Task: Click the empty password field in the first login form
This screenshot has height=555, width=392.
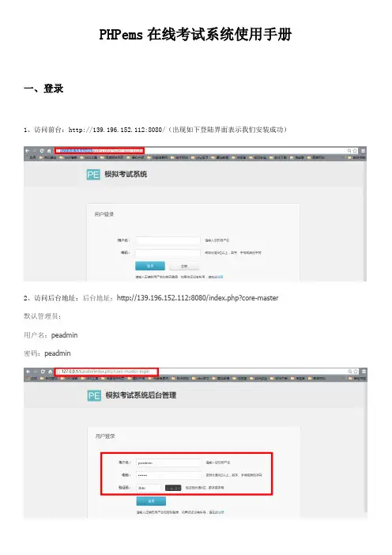Action: 168,253
